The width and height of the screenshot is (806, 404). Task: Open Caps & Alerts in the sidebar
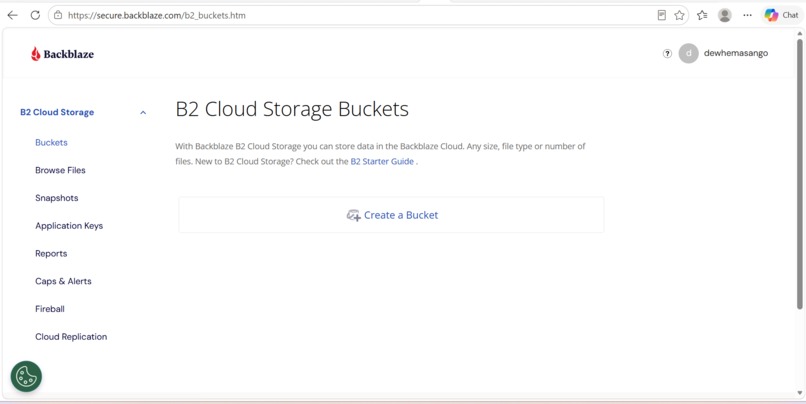[63, 281]
